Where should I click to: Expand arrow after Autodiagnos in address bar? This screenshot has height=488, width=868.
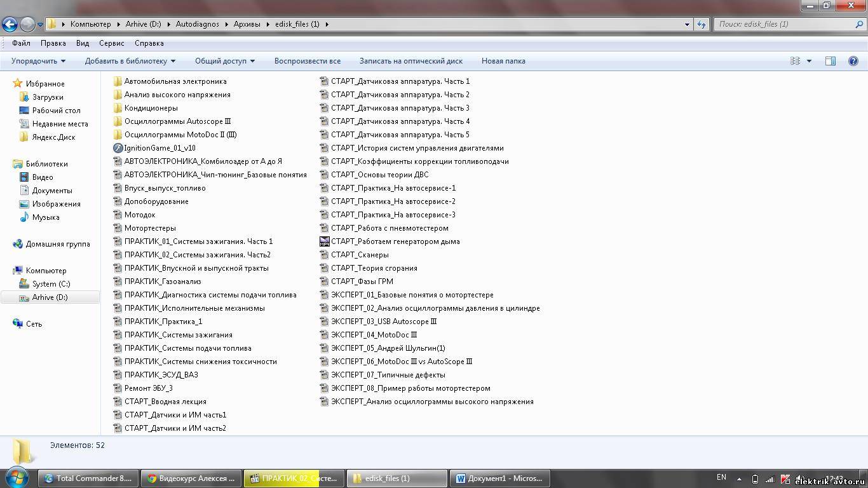click(226, 24)
